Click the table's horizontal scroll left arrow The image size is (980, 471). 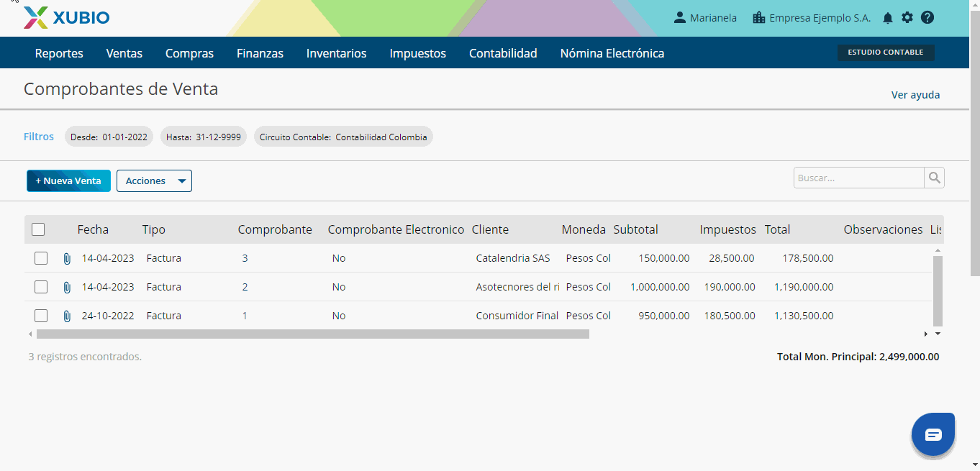pos(30,334)
